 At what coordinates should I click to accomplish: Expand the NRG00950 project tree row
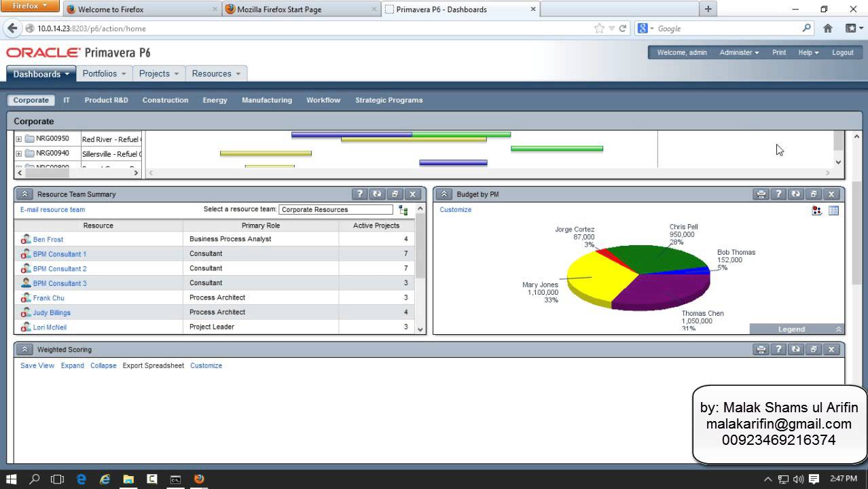pos(19,139)
